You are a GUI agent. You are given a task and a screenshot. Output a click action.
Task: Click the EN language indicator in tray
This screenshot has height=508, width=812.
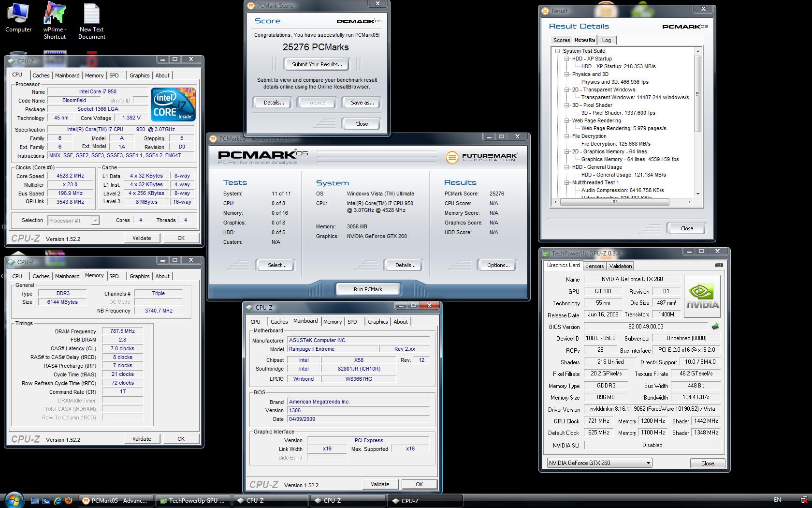pos(777,500)
